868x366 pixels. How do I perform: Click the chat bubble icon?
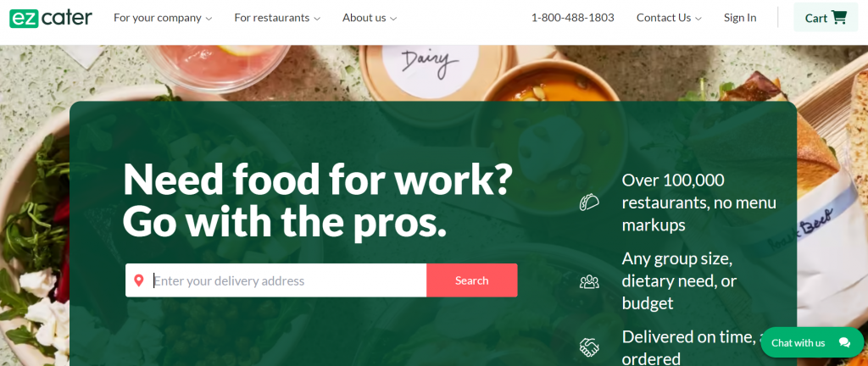click(844, 342)
